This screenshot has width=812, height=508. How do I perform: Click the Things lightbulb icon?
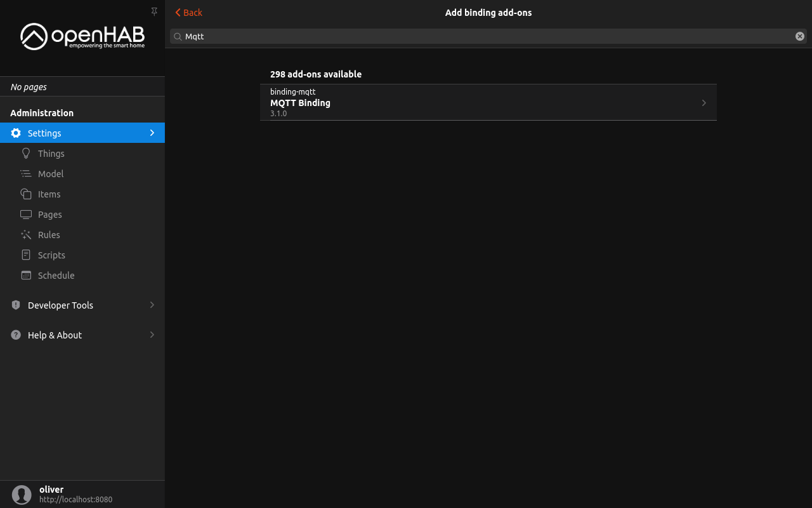26,154
